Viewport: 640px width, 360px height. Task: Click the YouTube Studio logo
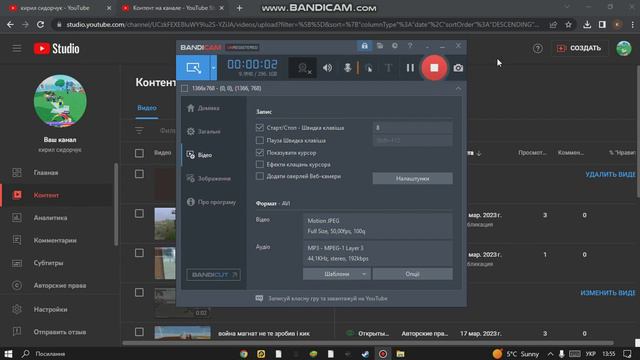(x=57, y=49)
